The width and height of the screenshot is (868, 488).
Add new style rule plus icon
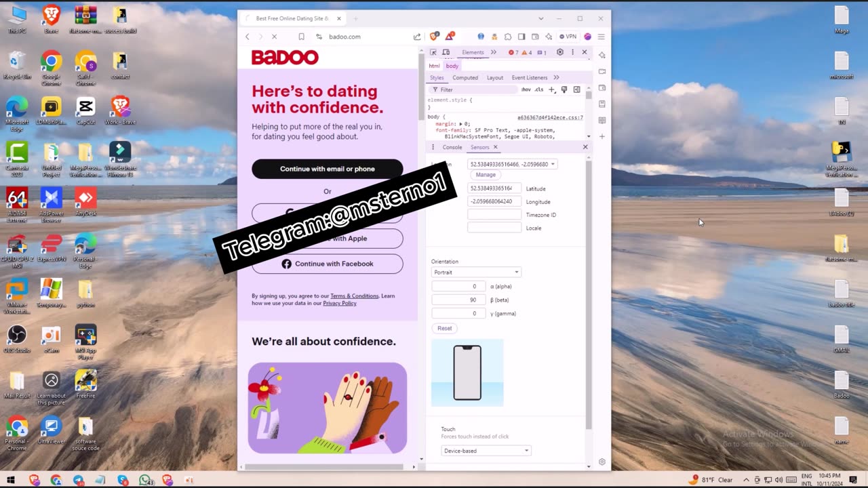[x=552, y=89]
